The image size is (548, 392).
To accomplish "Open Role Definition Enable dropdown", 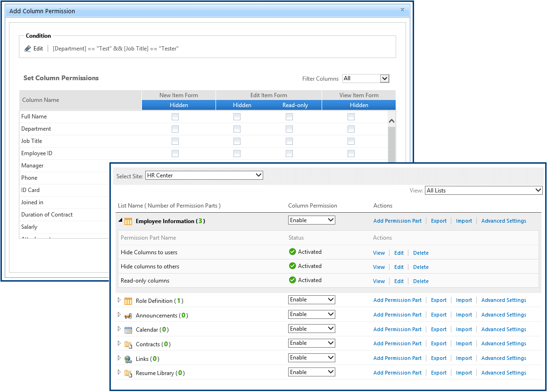I will point(311,300).
